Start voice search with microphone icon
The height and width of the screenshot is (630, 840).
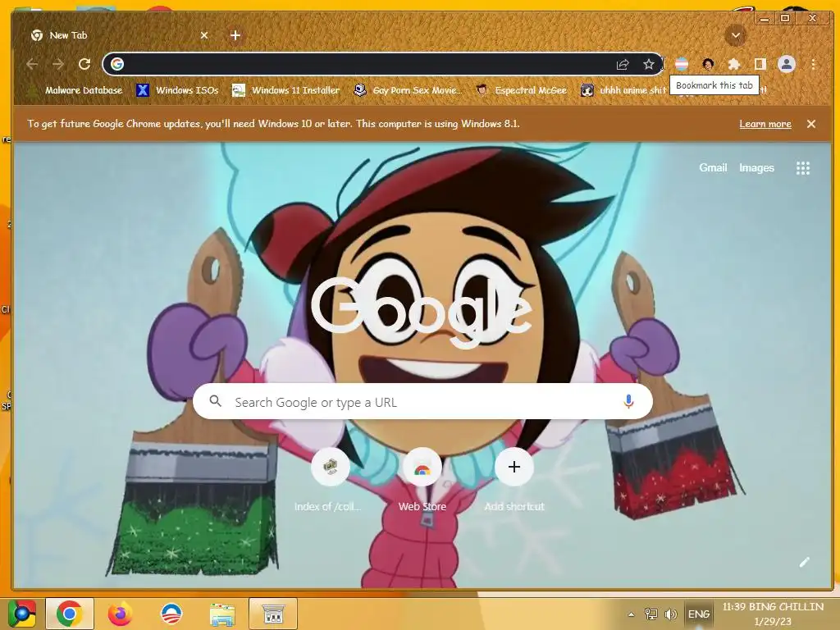tap(629, 401)
